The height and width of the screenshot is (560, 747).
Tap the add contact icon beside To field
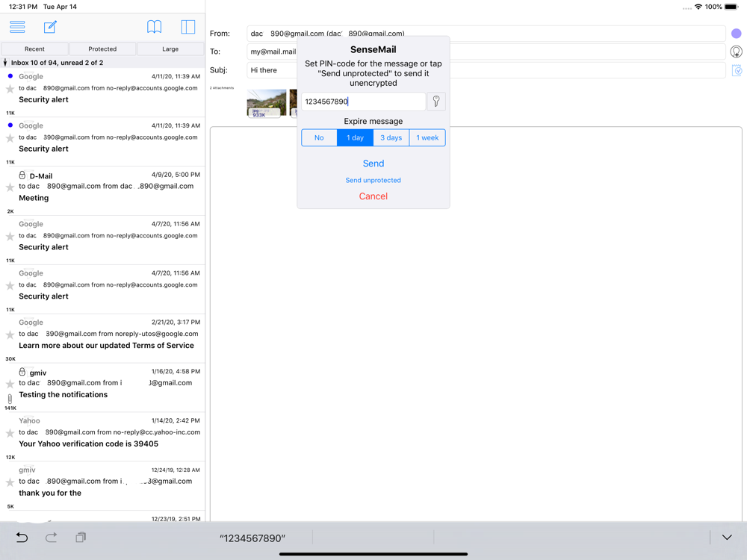pyautogui.click(x=736, y=52)
